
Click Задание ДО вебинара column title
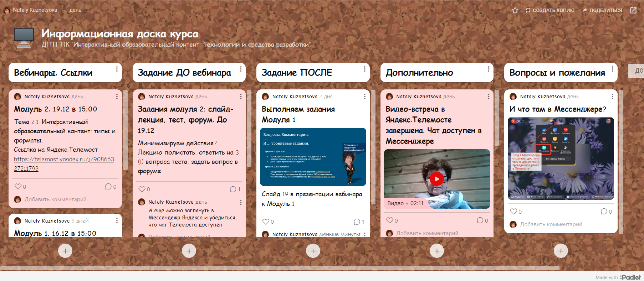[x=184, y=73]
